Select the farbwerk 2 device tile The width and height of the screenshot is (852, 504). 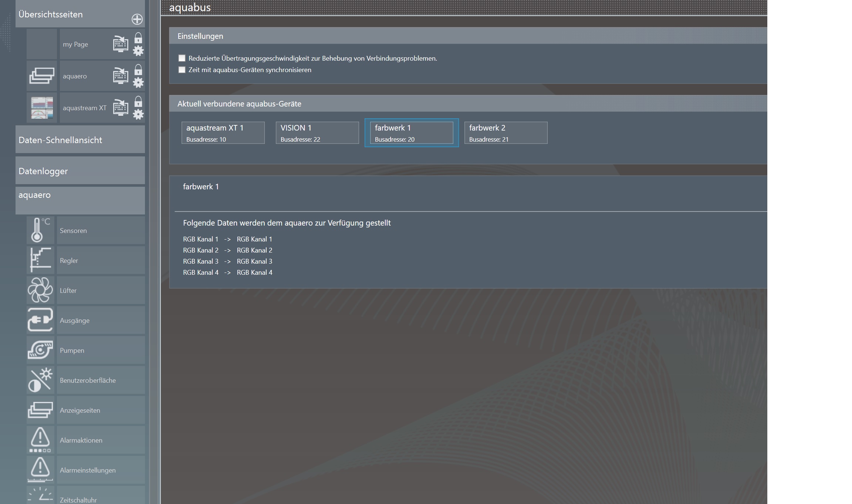[506, 133]
